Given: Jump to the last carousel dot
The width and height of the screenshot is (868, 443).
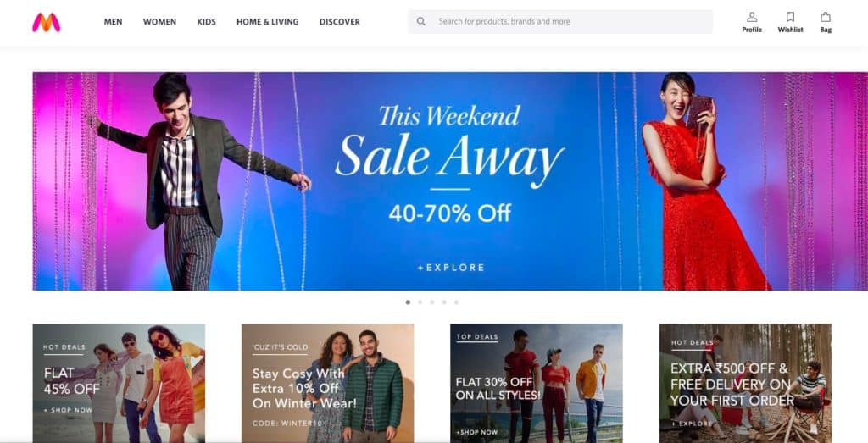Looking at the screenshot, I should click(456, 302).
